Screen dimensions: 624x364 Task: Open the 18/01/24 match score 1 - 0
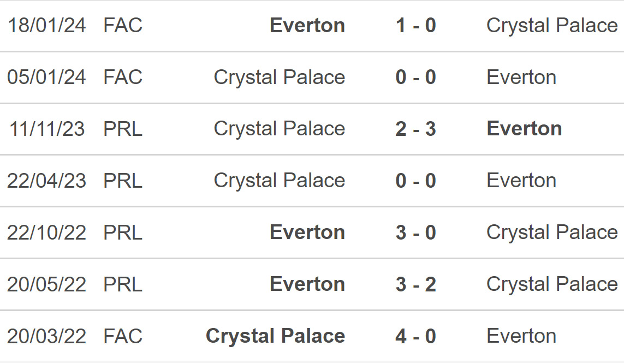416,26
